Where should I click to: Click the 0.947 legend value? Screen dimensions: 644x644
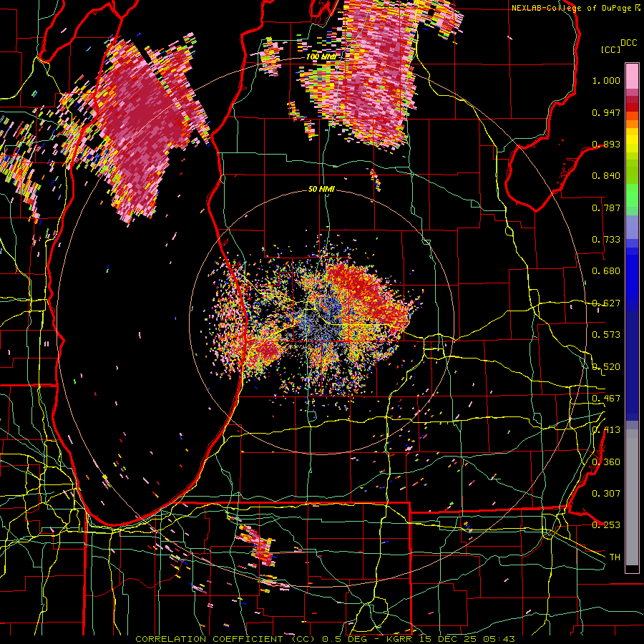(606, 112)
